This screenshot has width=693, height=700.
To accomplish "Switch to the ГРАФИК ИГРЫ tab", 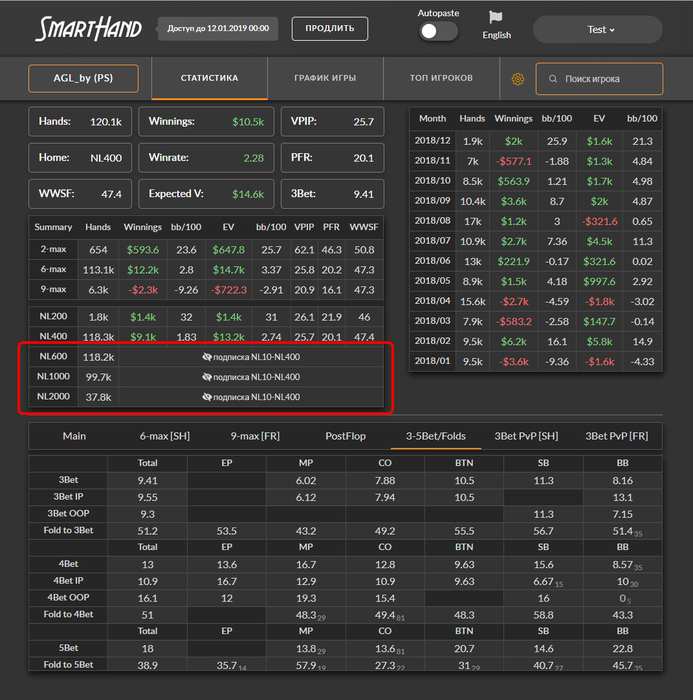I will pos(325,78).
